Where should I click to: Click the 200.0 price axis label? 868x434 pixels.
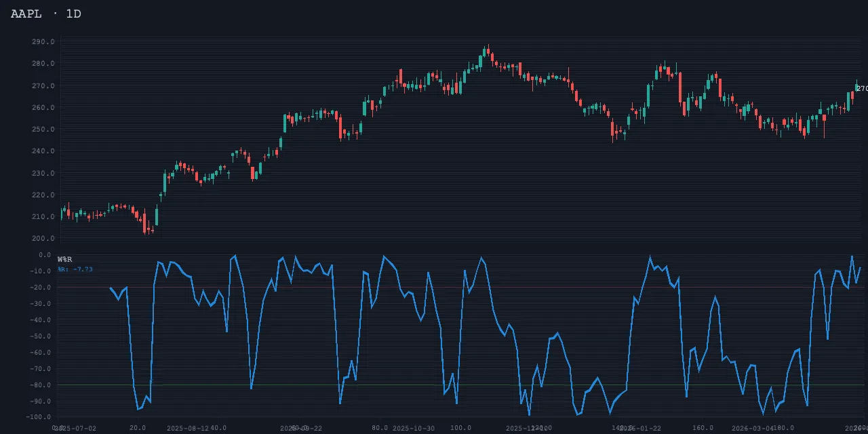coord(43,239)
